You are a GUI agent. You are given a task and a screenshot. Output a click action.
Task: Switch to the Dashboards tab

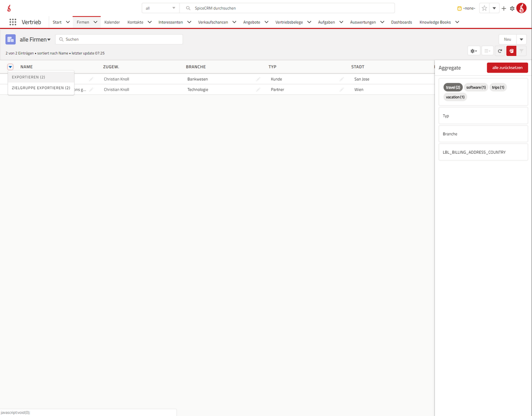tap(401, 22)
